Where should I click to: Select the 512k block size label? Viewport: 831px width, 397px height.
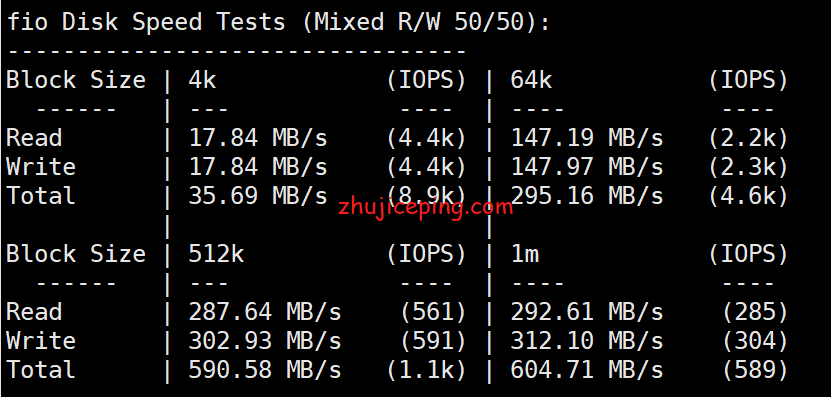[x=216, y=254]
